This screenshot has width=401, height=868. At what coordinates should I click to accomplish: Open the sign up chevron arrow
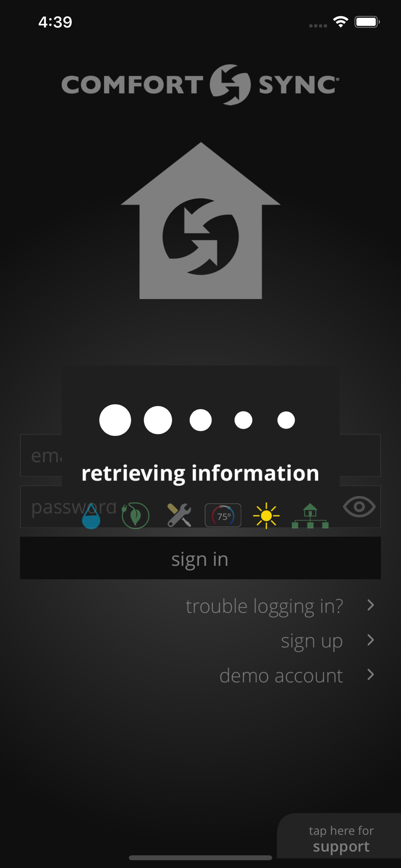[370, 640]
